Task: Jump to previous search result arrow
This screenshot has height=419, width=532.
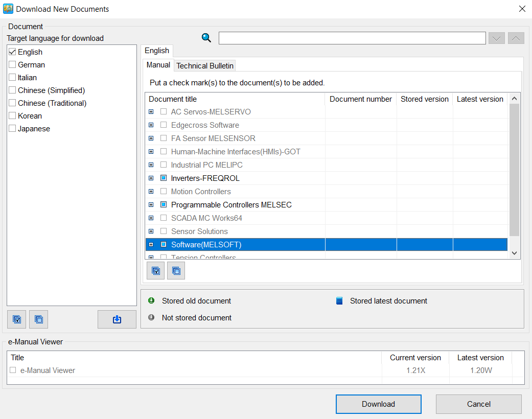Action: tap(516, 38)
